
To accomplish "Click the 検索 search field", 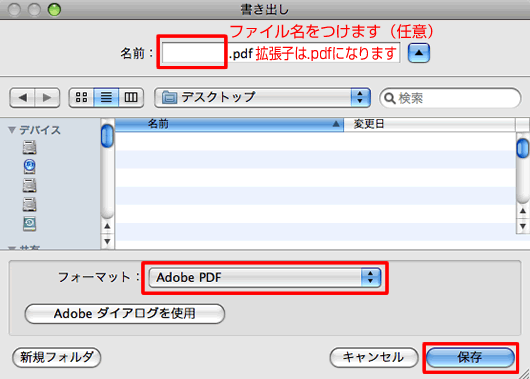I will pyautogui.click(x=450, y=98).
